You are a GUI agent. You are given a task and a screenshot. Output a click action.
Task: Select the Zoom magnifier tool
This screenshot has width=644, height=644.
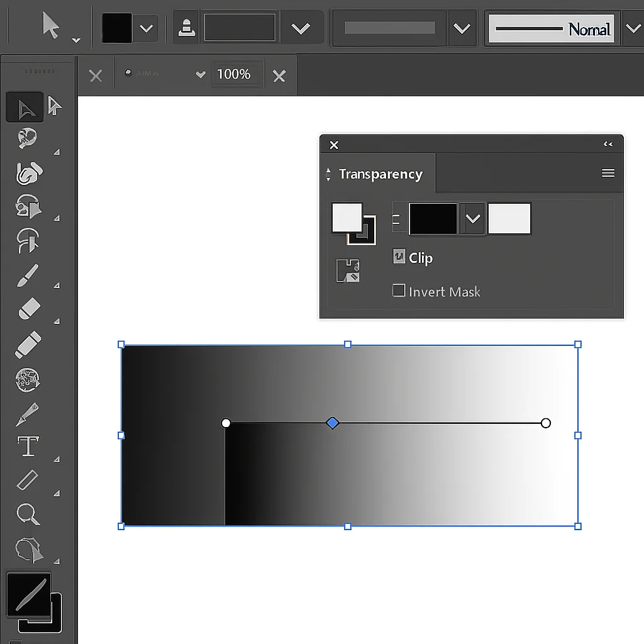coord(28,514)
